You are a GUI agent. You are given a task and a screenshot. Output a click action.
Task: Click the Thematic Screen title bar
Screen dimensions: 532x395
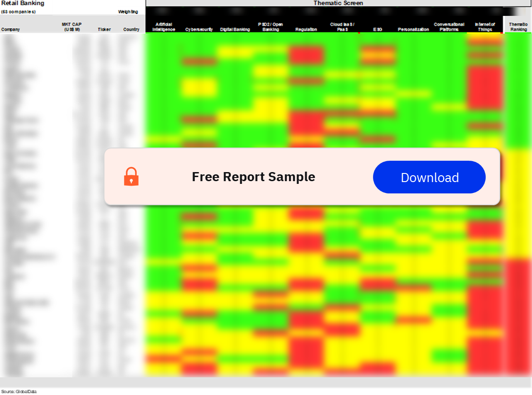click(x=338, y=3)
